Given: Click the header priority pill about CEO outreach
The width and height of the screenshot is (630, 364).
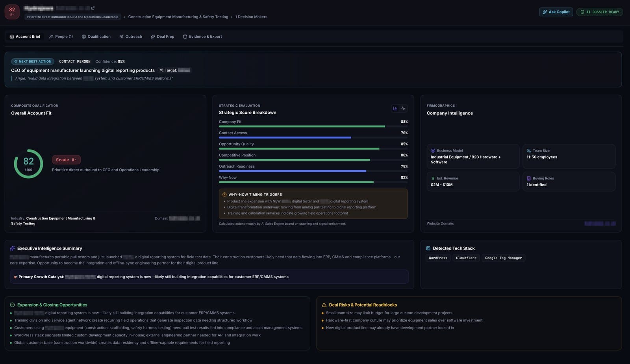Looking at the screenshot, I should tap(72, 17).
